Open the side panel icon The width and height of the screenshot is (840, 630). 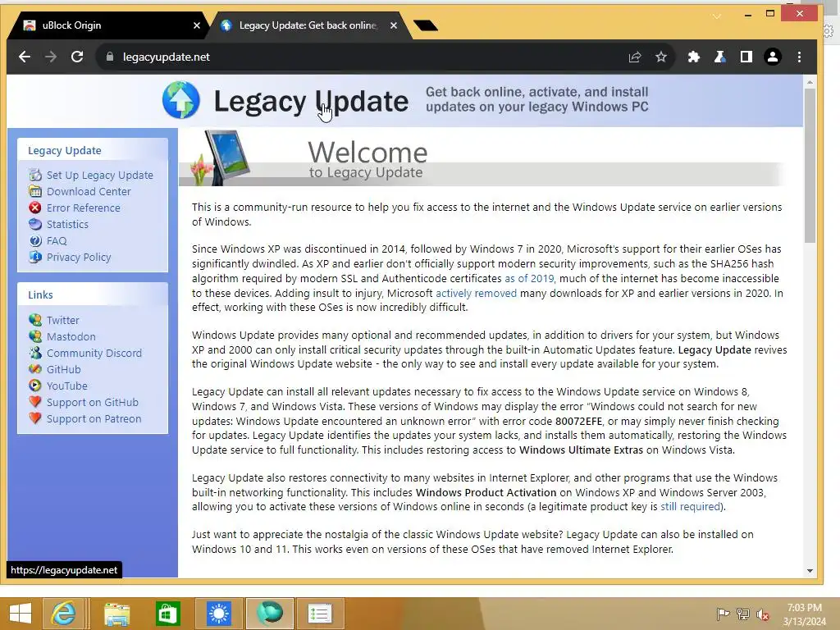[746, 57]
